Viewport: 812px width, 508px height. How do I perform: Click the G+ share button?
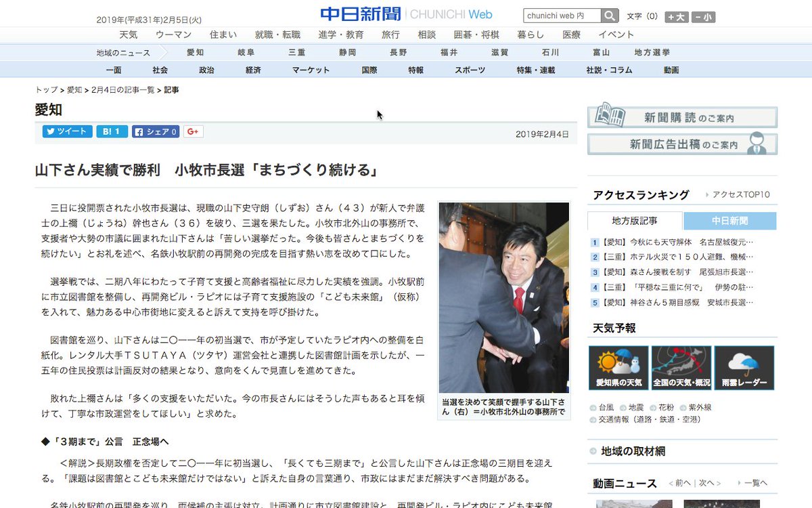[193, 131]
